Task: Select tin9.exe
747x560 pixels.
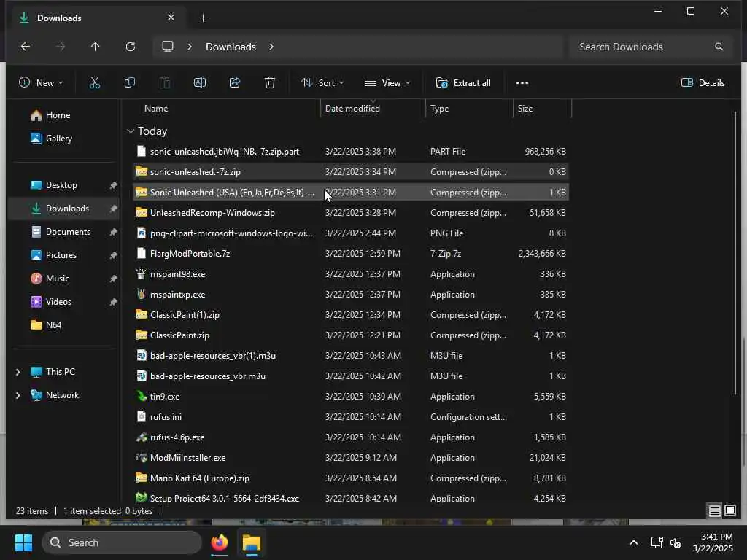Action: tap(350, 397)
